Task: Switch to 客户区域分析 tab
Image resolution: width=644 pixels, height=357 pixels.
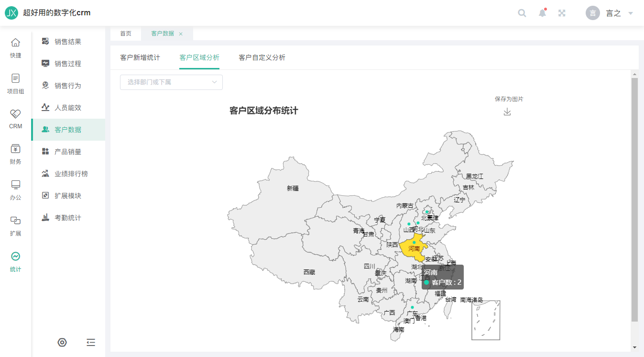Action: coord(199,57)
